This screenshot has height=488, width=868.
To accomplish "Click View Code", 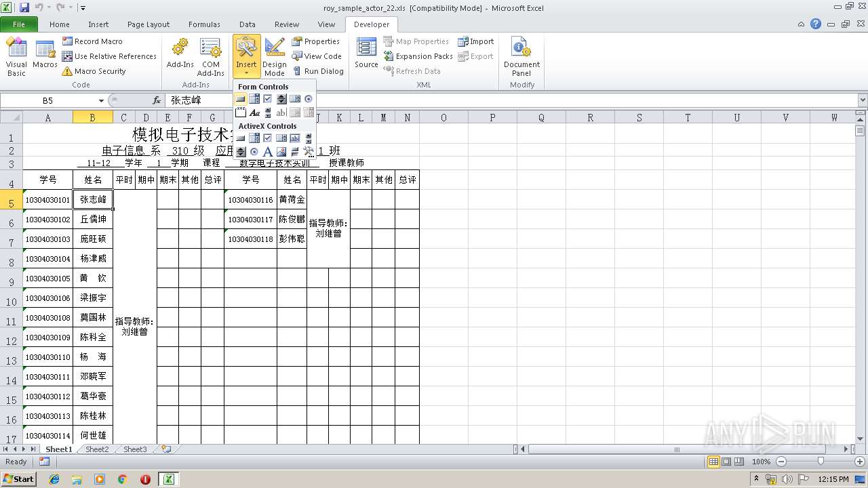I will pyautogui.click(x=317, y=56).
